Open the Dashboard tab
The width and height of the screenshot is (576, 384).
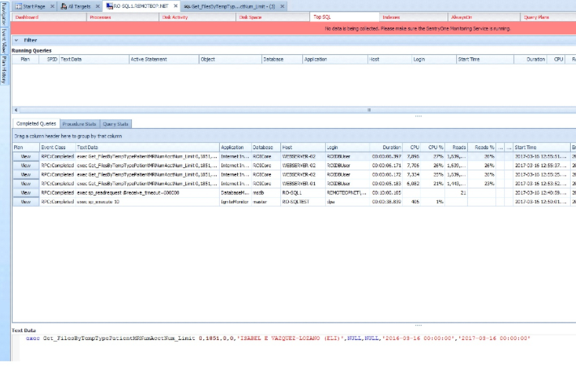point(49,17)
